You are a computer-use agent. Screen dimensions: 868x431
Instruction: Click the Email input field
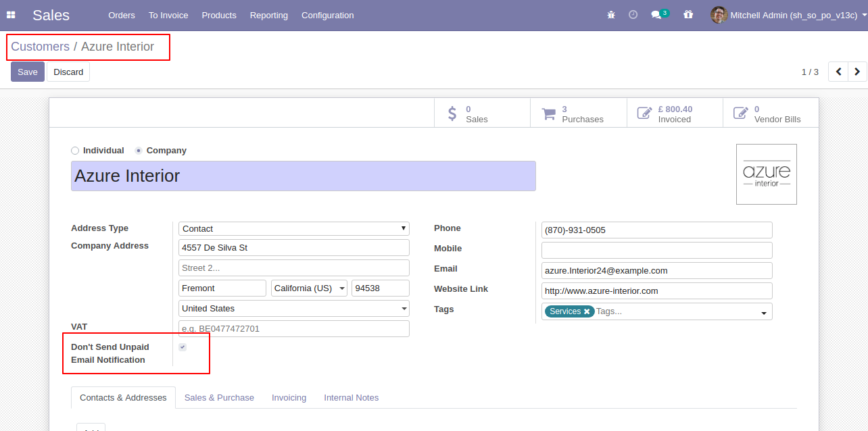pos(657,271)
